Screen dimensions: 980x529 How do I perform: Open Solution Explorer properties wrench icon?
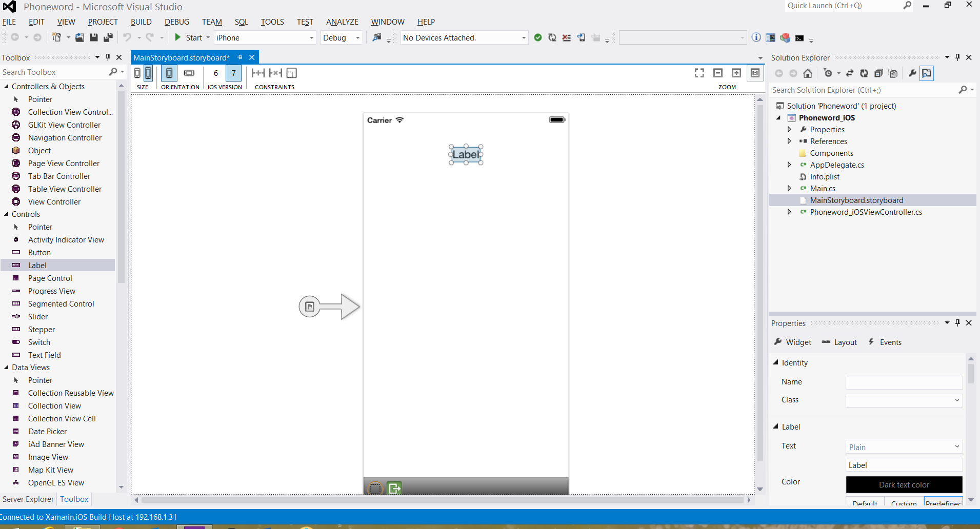(x=912, y=73)
